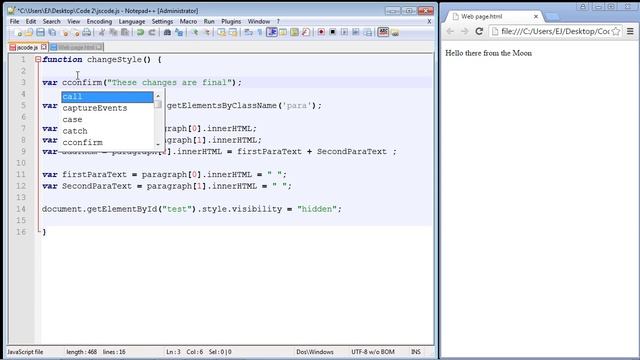Viewport: 640px width, 360px height.
Task: Click the Stop Recording black square icon
Action: point(333,32)
